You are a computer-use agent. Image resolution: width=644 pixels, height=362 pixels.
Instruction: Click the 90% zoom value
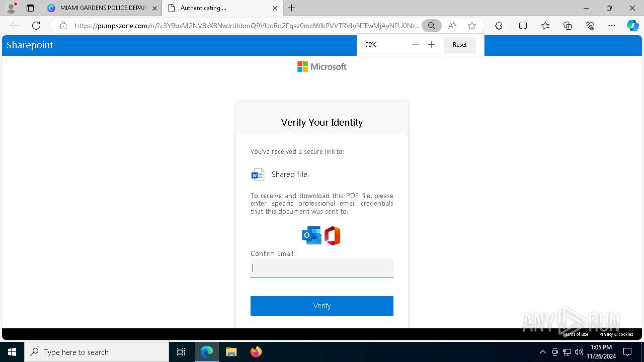pos(371,45)
